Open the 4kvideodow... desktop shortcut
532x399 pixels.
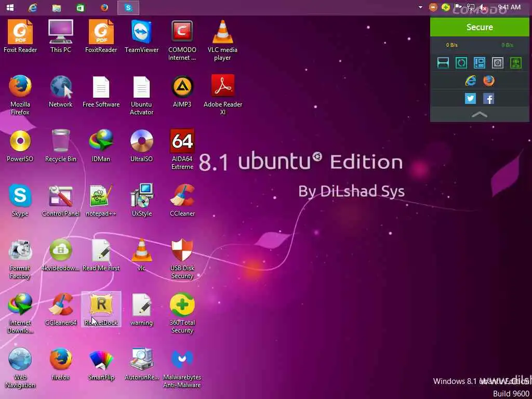click(61, 255)
